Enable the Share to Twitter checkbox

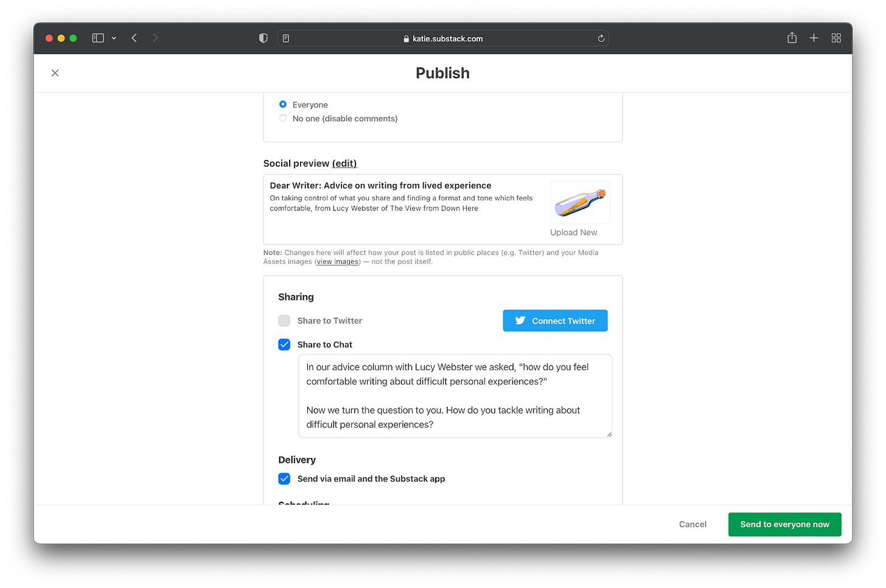coord(284,320)
